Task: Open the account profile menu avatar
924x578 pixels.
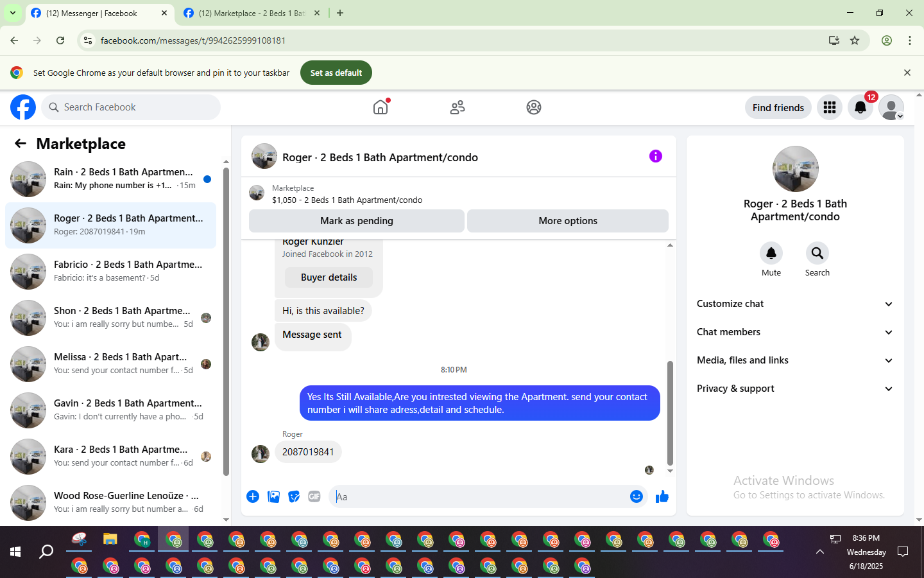Action: (891, 107)
